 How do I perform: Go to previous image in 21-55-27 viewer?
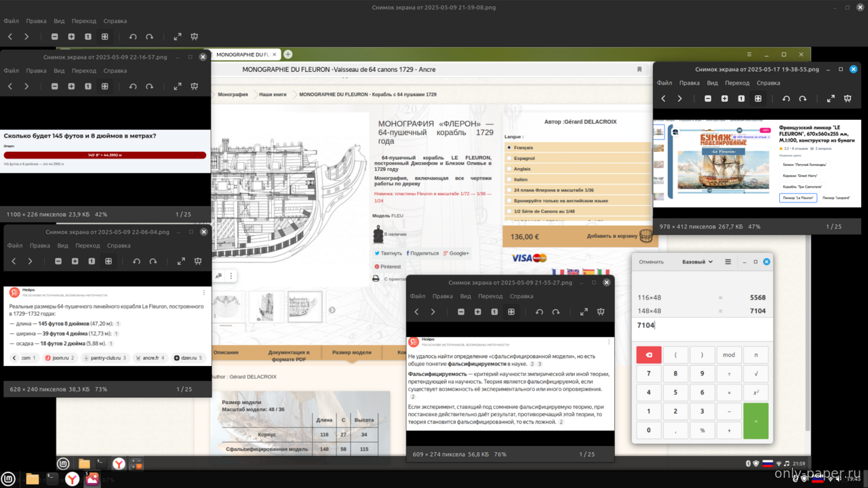(416, 312)
